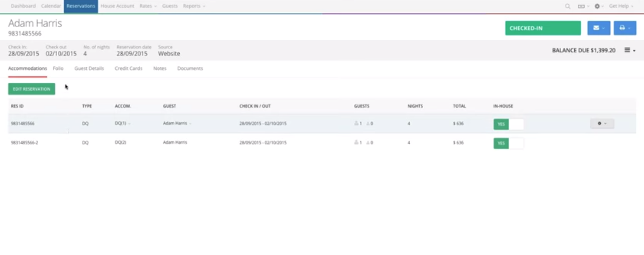Viewport: 644px width, 255px height.
Task: Click reservation ID 9831485566 in table
Action: coord(23,123)
